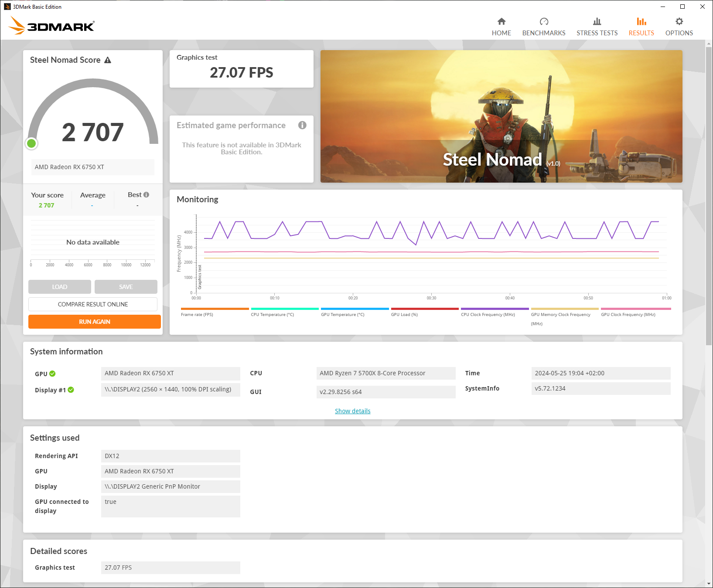
Task: Click green score marker dot on gauge
Action: tap(31, 143)
